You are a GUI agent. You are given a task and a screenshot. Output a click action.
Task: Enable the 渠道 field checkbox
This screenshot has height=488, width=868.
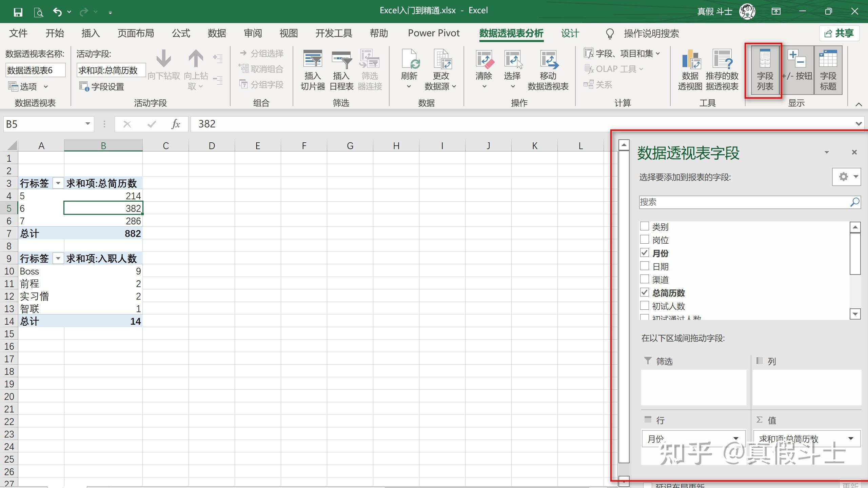click(x=644, y=279)
